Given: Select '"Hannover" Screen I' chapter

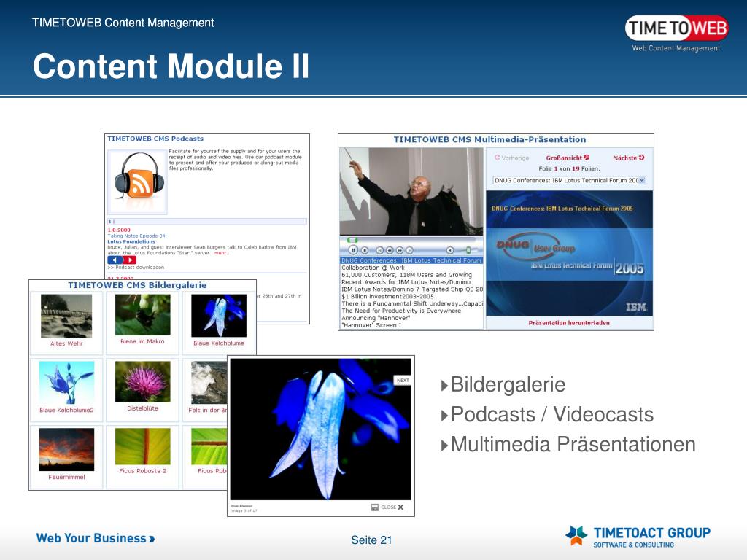Looking at the screenshot, I should pyautogui.click(x=371, y=324).
